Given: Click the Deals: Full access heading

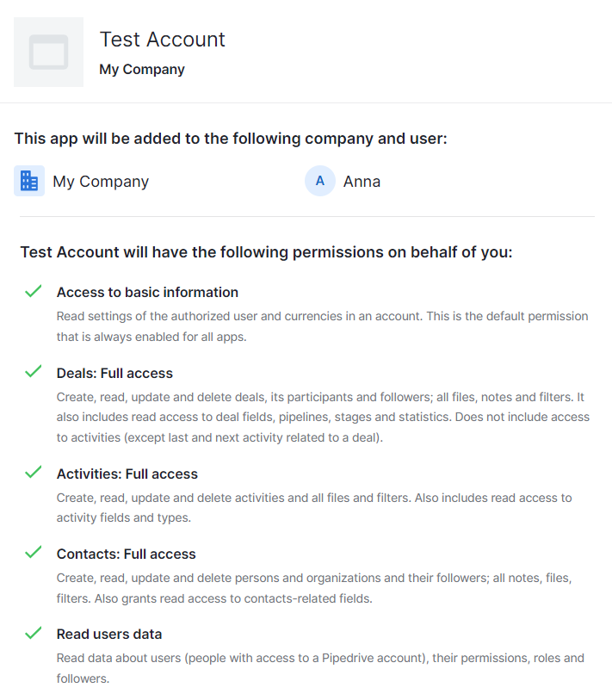Looking at the screenshot, I should tap(114, 373).
